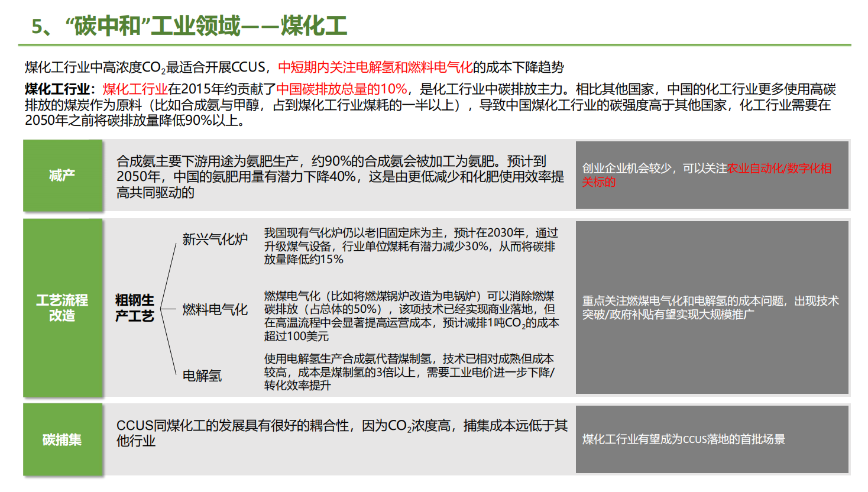Click the paragraph about 老旧固定床 gasifiers
Image resolution: width=868 pixels, height=492 pixels.
(x=410, y=246)
